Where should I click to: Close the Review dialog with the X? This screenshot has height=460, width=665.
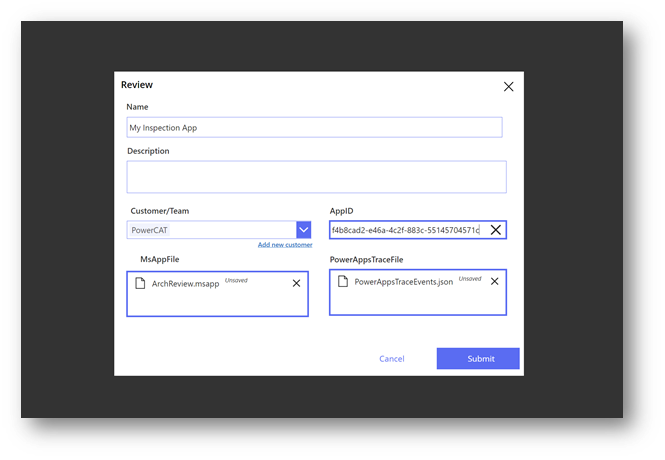508,87
